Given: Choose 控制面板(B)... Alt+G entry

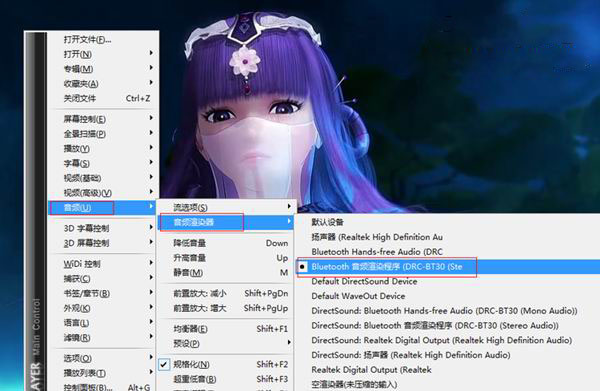Looking at the screenshot, I should coord(103,386).
